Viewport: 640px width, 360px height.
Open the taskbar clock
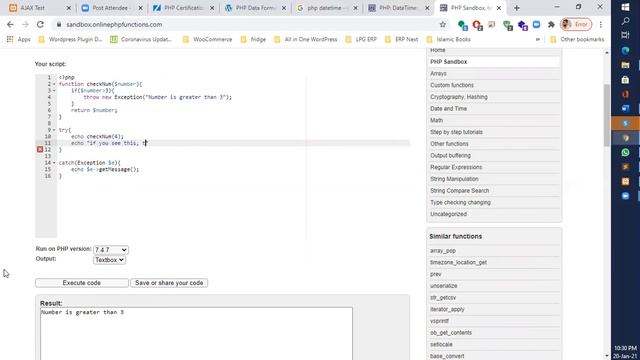point(625,352)
